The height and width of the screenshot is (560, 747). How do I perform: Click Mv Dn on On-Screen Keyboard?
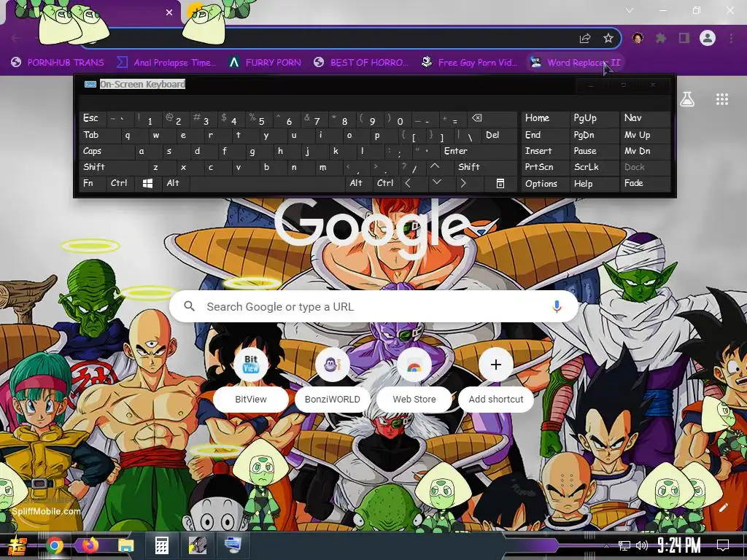(645, 152)
